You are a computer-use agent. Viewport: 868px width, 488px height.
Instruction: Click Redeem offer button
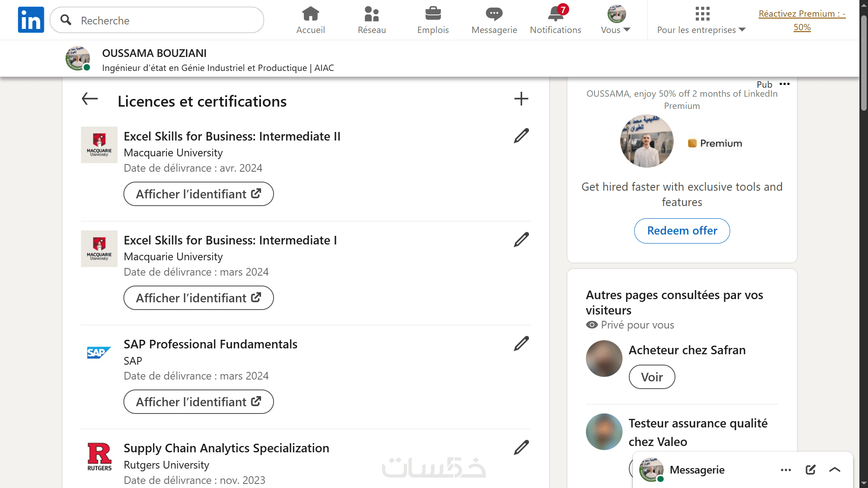(682, 230)
